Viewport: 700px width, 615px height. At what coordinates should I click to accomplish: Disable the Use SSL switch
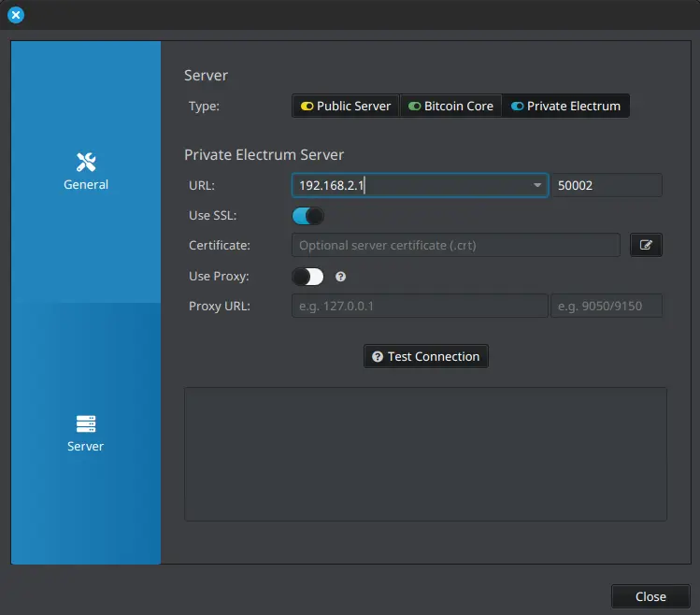point(308,216)
